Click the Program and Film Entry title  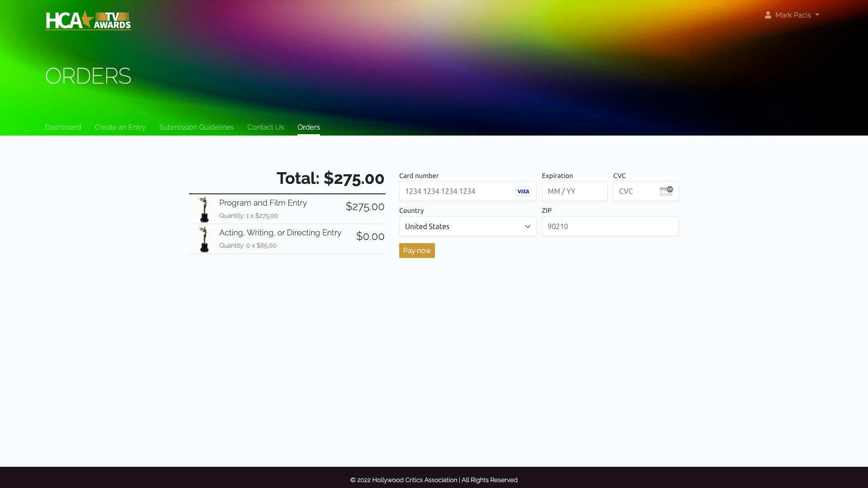tap(263, 203)
